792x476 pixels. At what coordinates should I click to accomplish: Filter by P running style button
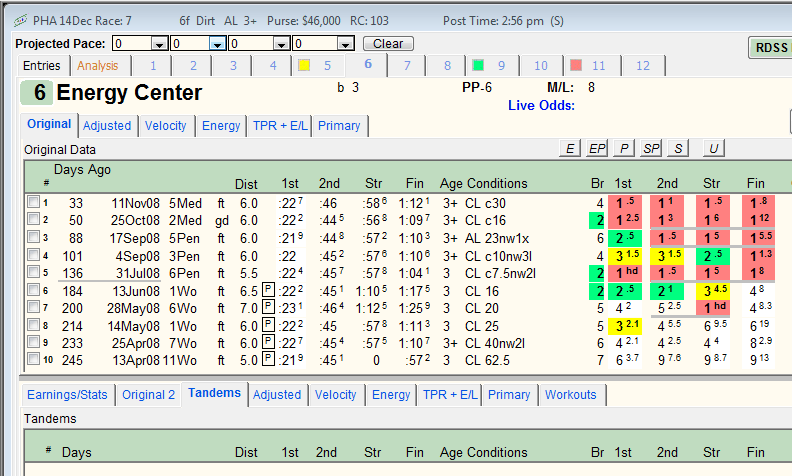624,149
